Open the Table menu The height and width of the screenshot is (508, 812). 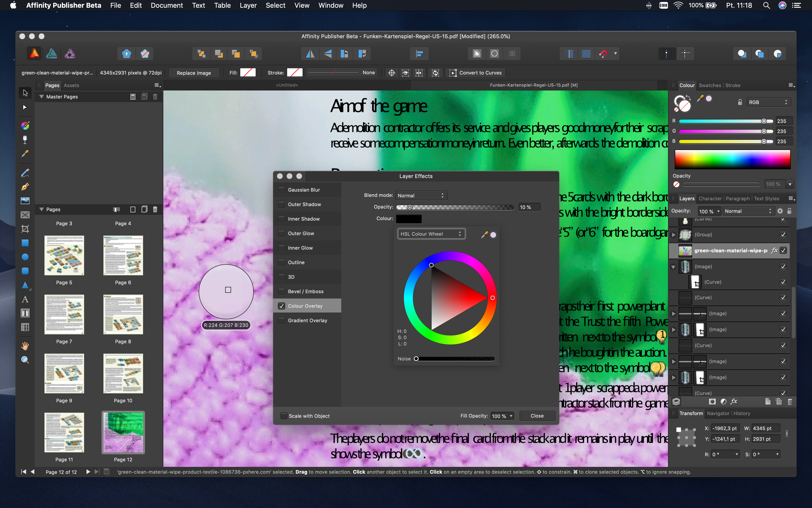pos(222,5)
